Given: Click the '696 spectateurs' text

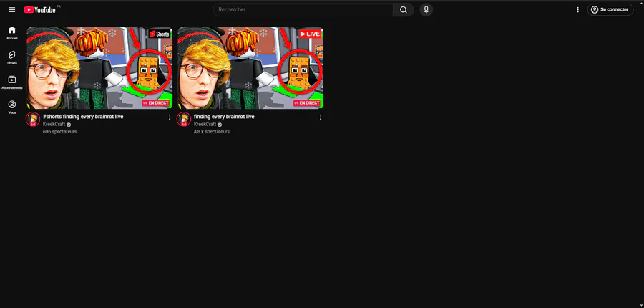Looking at the screenshot, I should 59,132.
